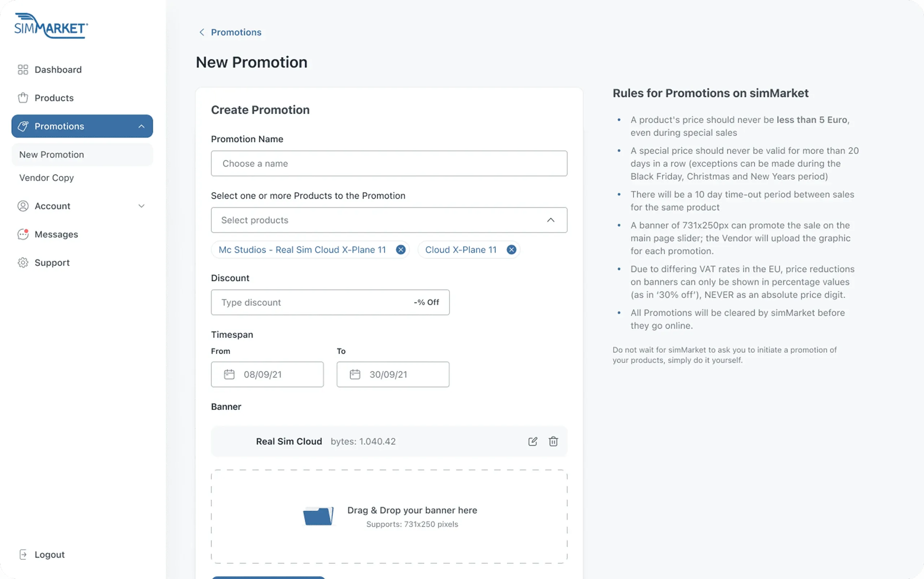Screen dimensions: 924x579
Task: Delete the Real Sim Cloud banner file
Action: 553,442
